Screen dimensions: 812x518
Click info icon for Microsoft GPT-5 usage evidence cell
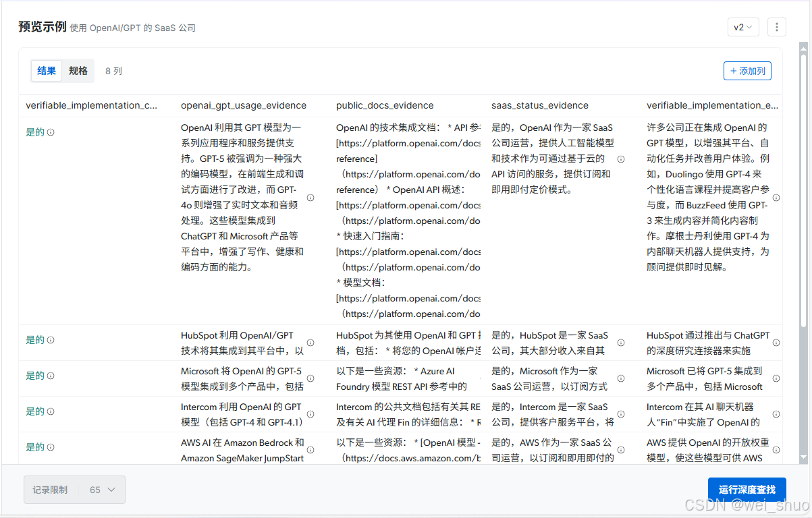[x=310, y=378]
